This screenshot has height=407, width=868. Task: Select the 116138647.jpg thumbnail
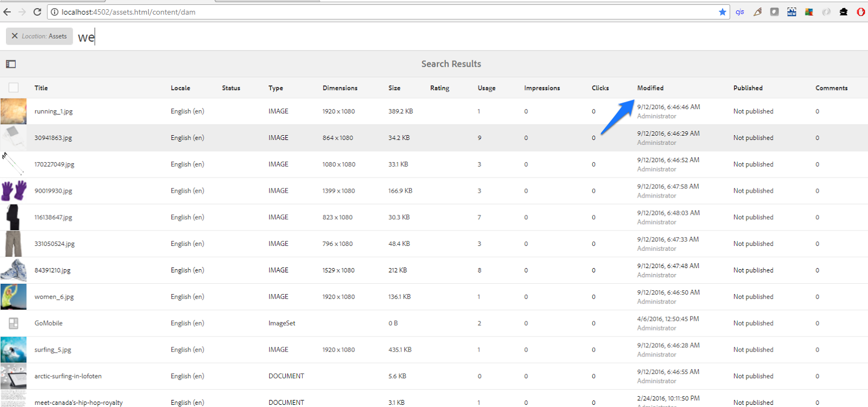[14, 218]
